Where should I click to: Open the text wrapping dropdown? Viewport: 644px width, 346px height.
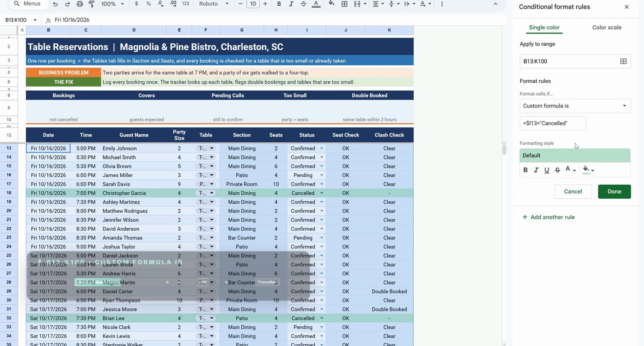coord(409,4)
